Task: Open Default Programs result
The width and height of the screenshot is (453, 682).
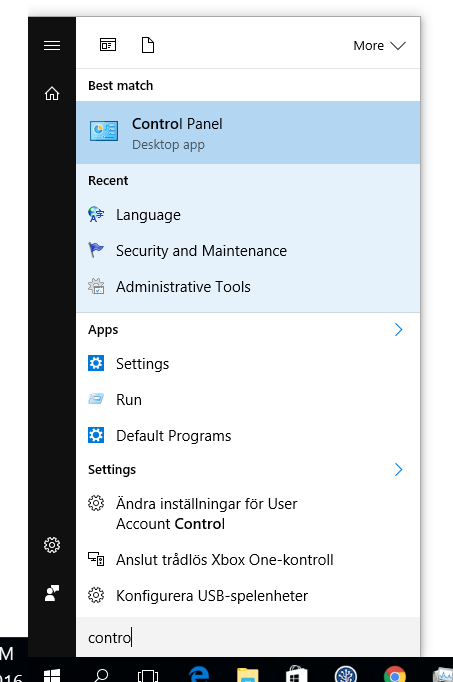Action: click(x=248, y=436)
